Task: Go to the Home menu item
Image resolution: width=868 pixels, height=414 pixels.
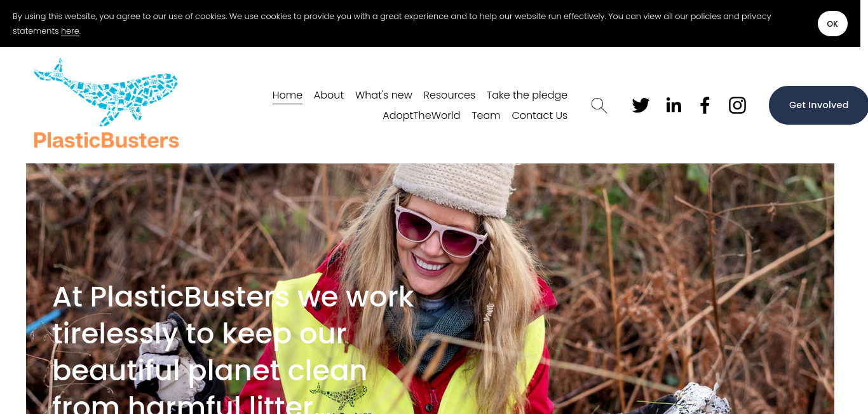Action: coord(287,95)
